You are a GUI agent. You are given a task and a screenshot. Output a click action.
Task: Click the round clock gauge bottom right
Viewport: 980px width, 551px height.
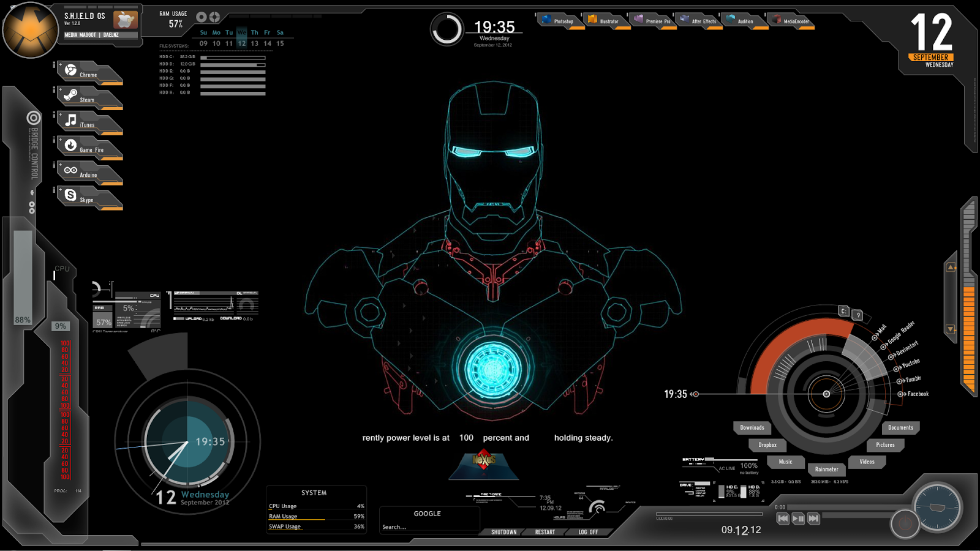pos(937,507)
